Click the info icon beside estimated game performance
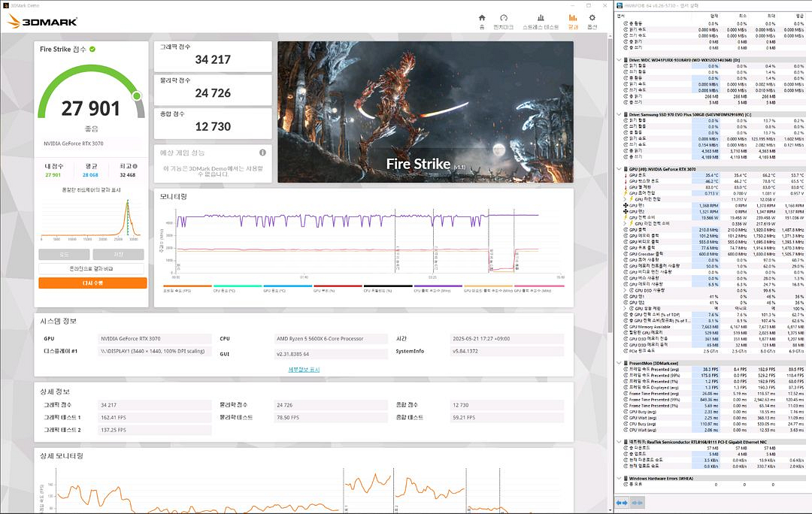The height and width of the screenshot is (514, 812). pos(262,153)
